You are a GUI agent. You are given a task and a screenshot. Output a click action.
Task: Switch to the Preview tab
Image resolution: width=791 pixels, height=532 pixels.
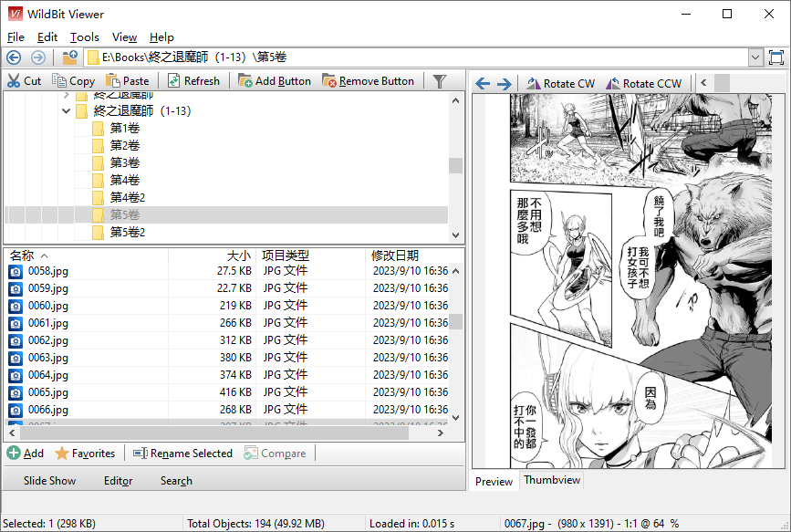tap(494, 482)
